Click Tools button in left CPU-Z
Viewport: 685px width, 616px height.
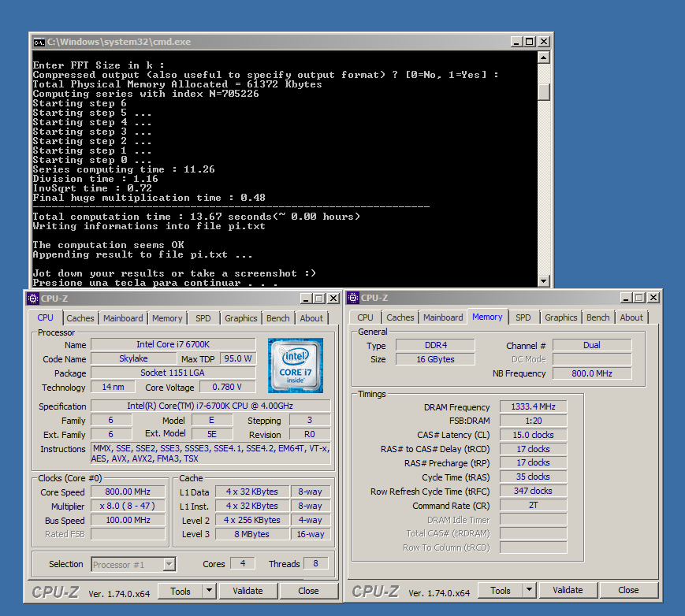181,591
